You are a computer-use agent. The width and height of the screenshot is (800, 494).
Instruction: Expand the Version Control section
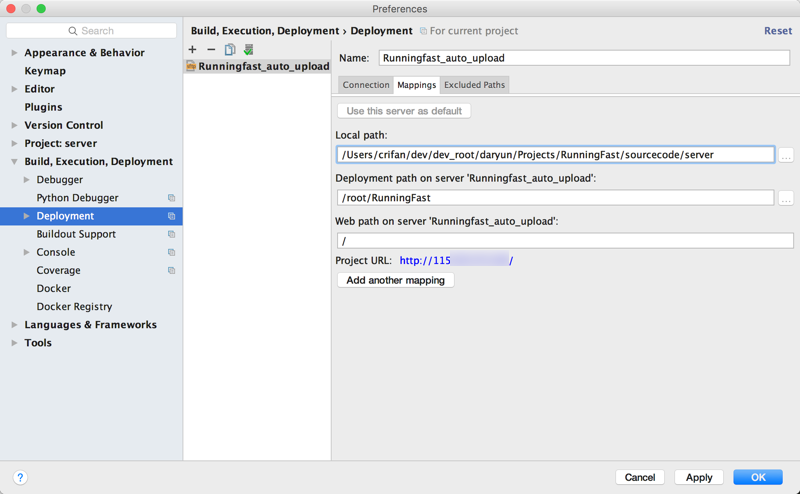pyautogui.click(x=14, y=125)
